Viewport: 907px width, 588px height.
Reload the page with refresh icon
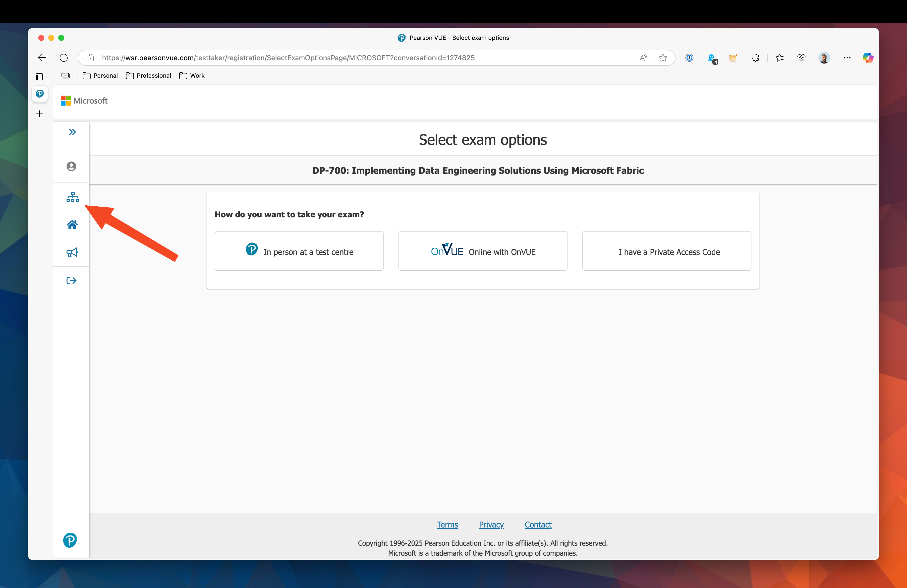(x=64, y=58)
